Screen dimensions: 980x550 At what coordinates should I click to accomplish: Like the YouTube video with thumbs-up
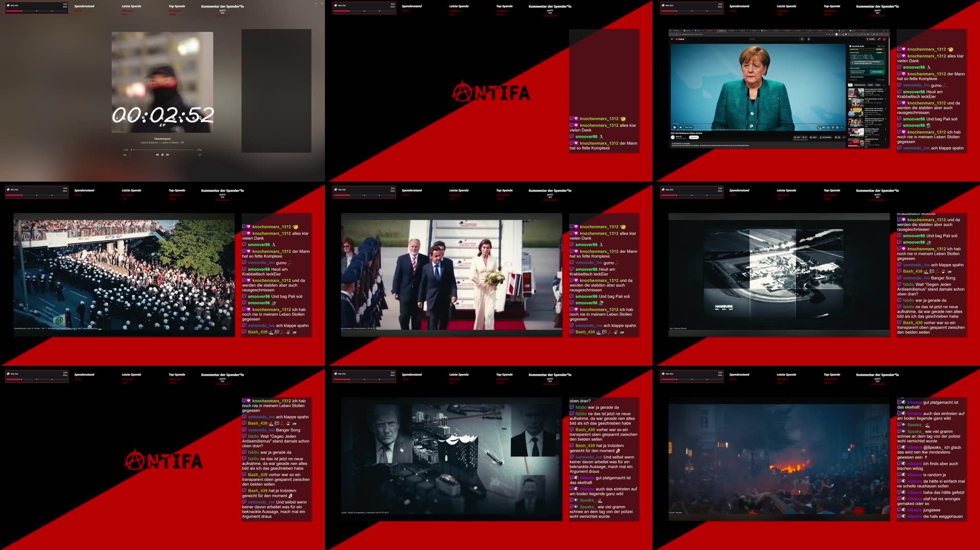coord(796,137)
